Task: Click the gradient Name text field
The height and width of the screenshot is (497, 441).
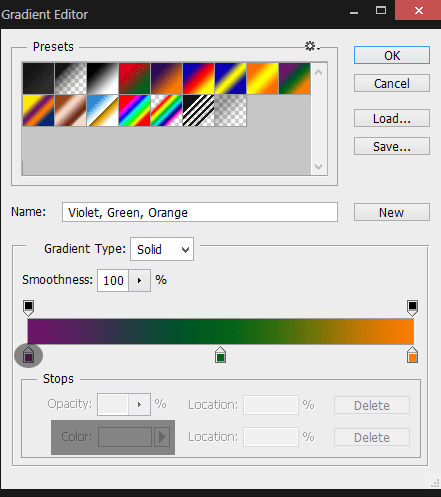Action: (x=200, y=212)
